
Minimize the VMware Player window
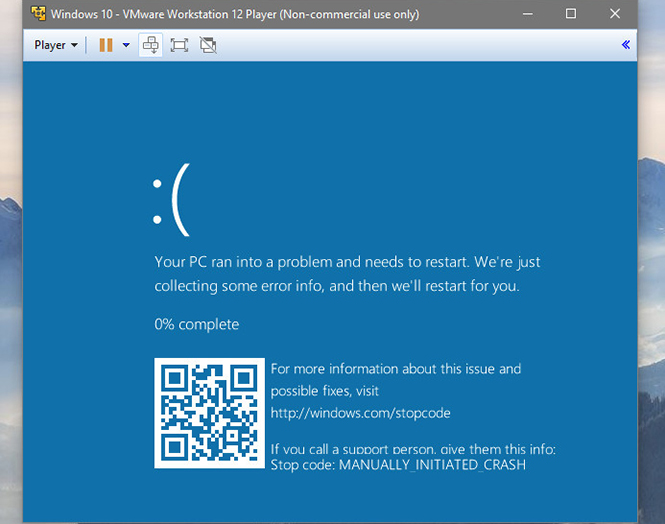click(528, 14)
